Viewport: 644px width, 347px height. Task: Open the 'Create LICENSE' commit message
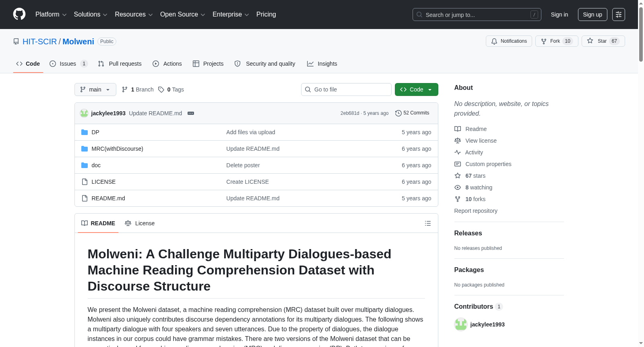pos(248,182)
